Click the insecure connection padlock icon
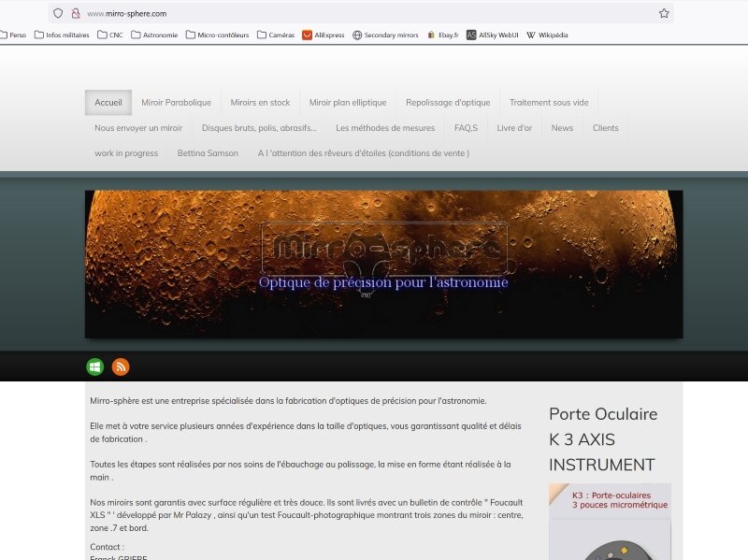This screenshot has height=560, width=748. tap(76, 13)
